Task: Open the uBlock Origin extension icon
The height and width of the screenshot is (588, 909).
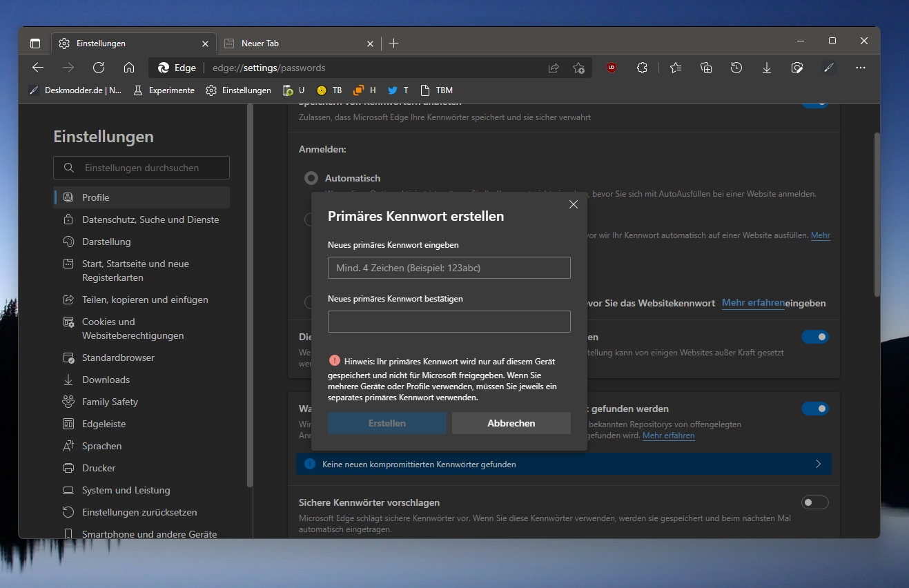Action: [612, 68]
